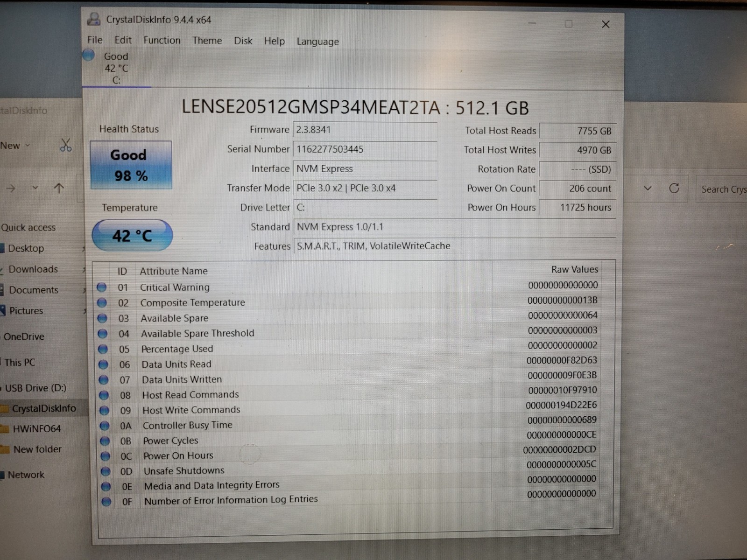This screenshot has height=560, width=747.
Task: Click status dot for Host Write Commands row
Action: pos(104,411)
